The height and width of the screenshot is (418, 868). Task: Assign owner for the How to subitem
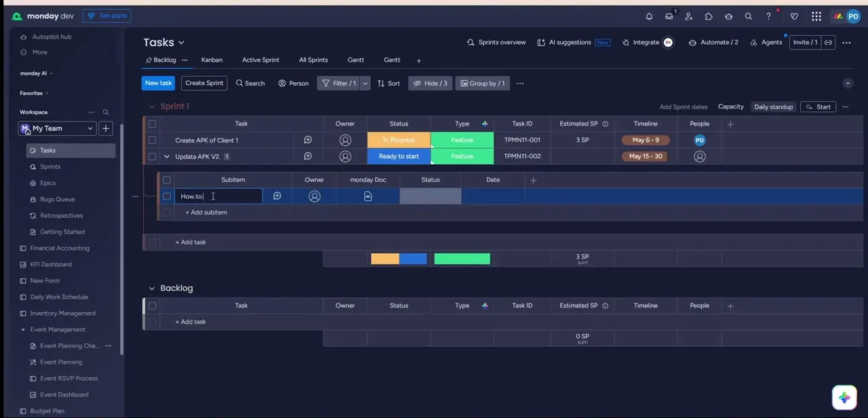pos(315,196)
